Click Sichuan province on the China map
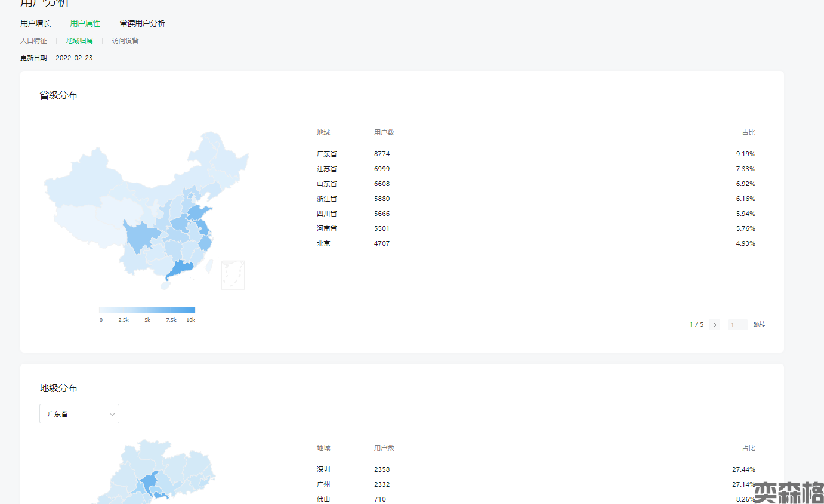The width and height of the screenshot is (824, 504). click(x=140, y=237)
